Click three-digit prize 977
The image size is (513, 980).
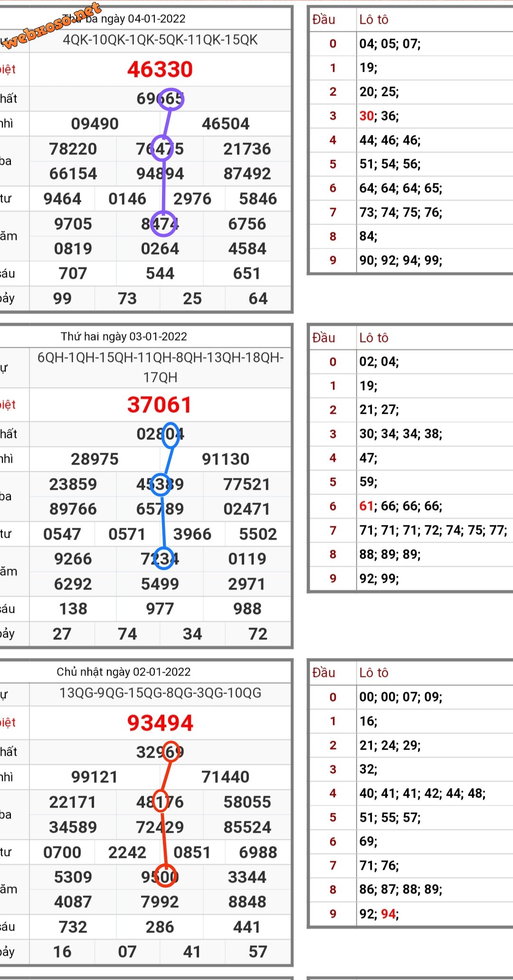160,609
